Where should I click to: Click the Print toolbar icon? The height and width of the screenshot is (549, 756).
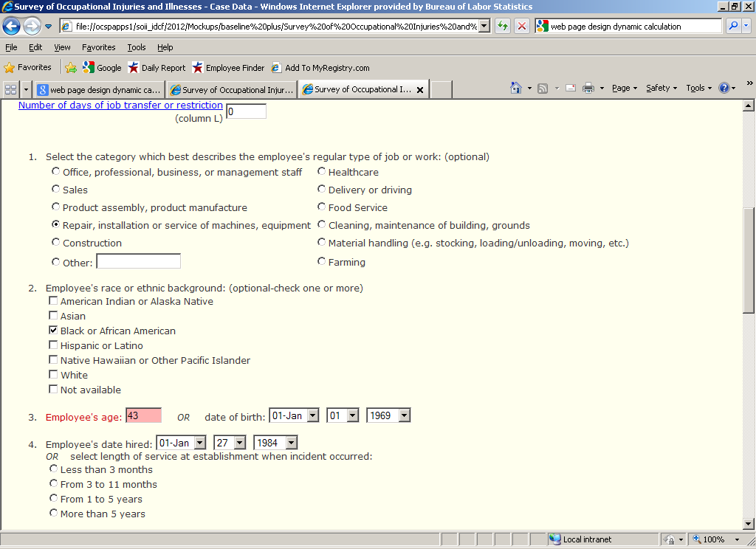click(588, 89)
